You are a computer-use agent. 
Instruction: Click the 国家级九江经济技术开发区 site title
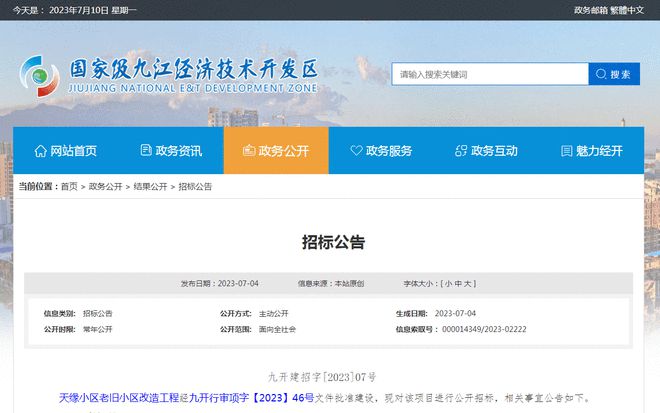[194, 69]
